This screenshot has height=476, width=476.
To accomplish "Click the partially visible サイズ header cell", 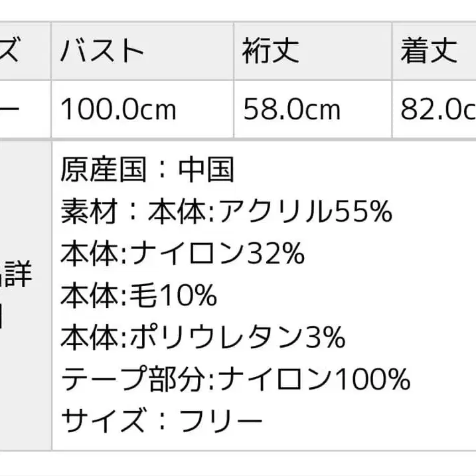I will [x=13, y=51].
